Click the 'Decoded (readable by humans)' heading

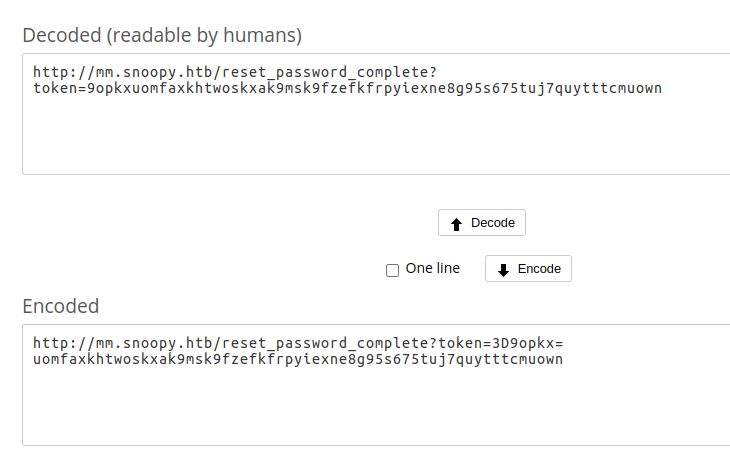(162, 35)
